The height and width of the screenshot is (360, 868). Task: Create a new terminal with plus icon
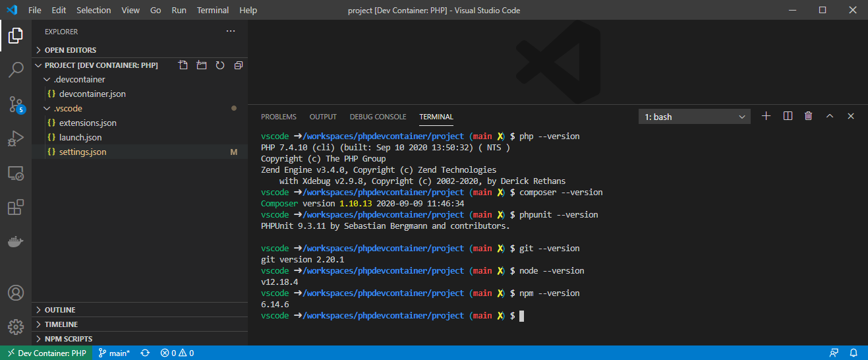click(766, 116)
